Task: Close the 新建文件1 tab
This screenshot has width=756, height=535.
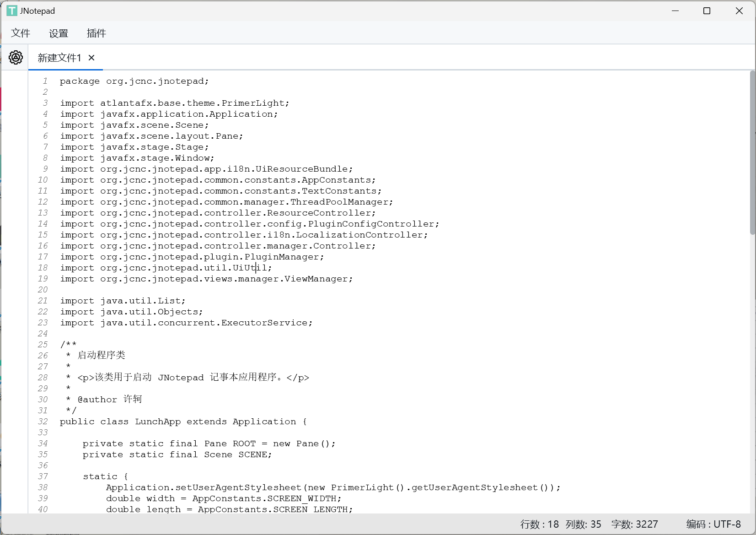Action: coord(91,58)
